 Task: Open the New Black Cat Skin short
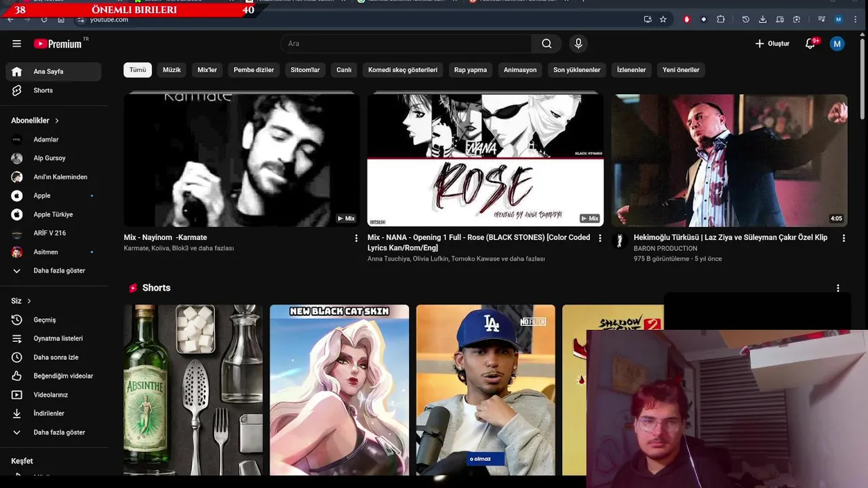tap(340, 390)
